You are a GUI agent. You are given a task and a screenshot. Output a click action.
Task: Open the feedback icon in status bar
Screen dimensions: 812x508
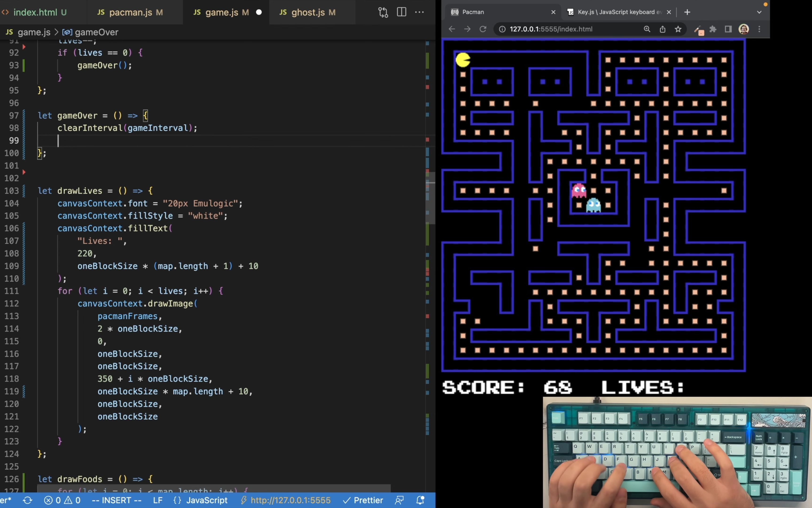[399, 500]
